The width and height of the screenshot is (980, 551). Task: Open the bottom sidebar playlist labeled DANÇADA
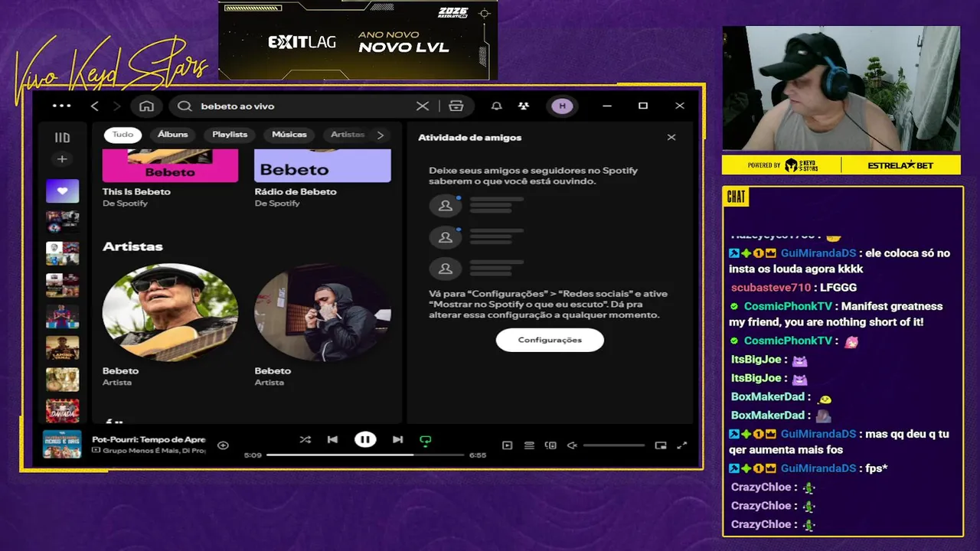point(62,411)
